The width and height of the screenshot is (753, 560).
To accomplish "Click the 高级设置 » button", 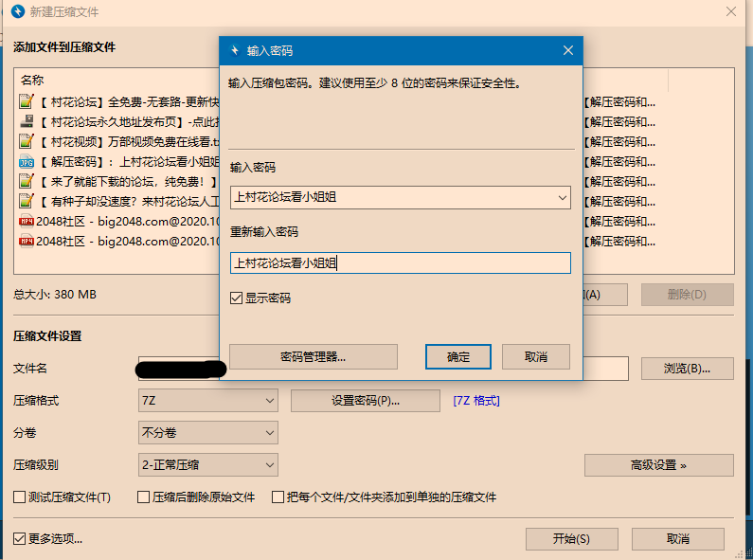I will [x=658, y=465].
